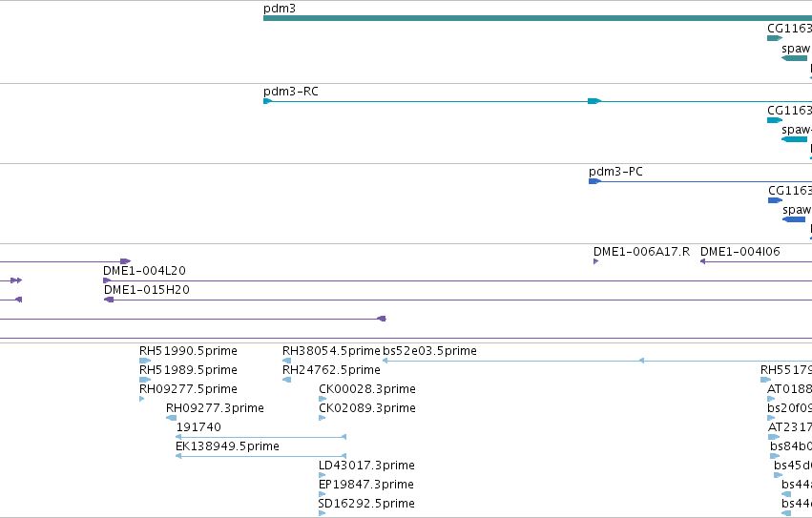Select CK02089.3prime label
The height and width of the screenshot is (518, 812).
click(x=367, y=408)
